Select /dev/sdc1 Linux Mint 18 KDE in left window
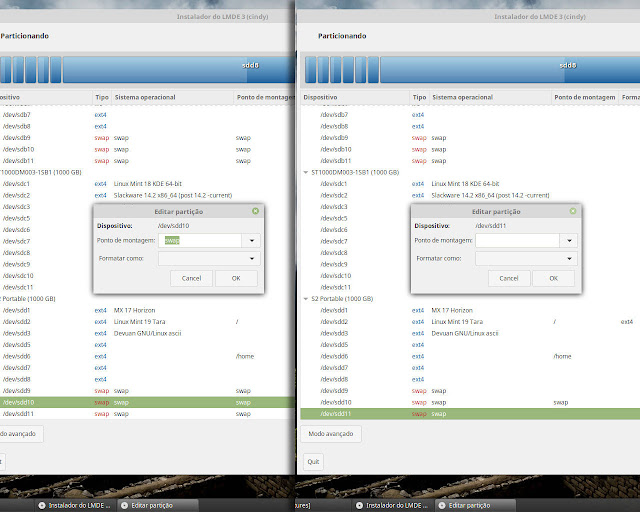Viewport: 640px width, 512px height. [x=147, y=184]
